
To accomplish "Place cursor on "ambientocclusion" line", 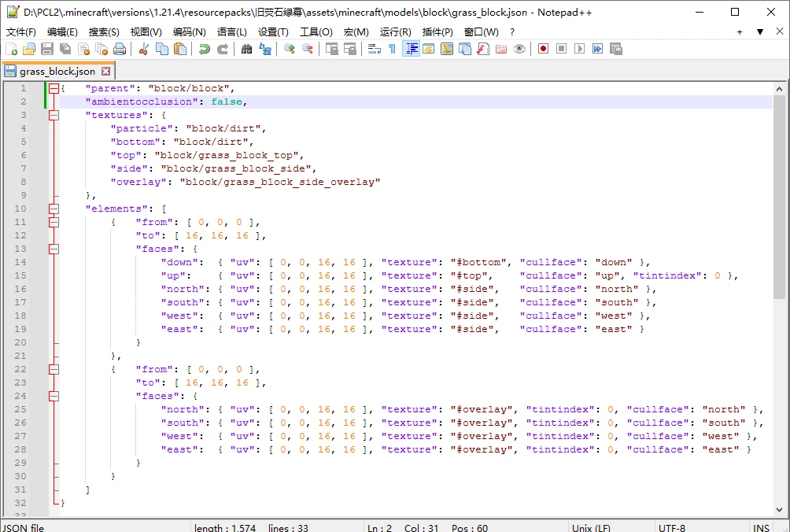I will tap(415, 102).
